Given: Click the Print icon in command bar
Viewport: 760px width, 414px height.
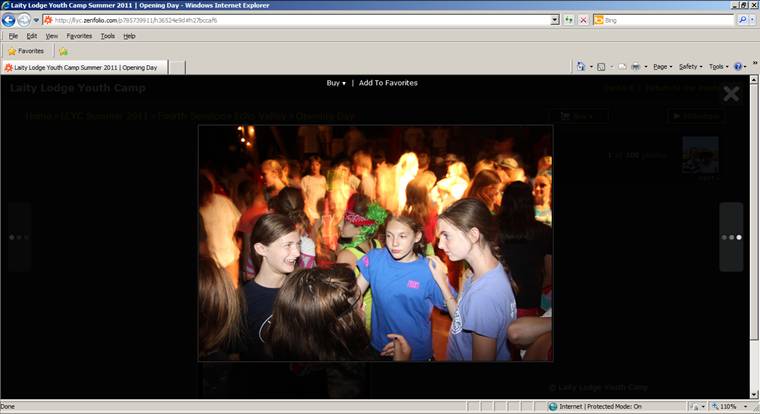Looking at the screenshot, I should 635,67.
